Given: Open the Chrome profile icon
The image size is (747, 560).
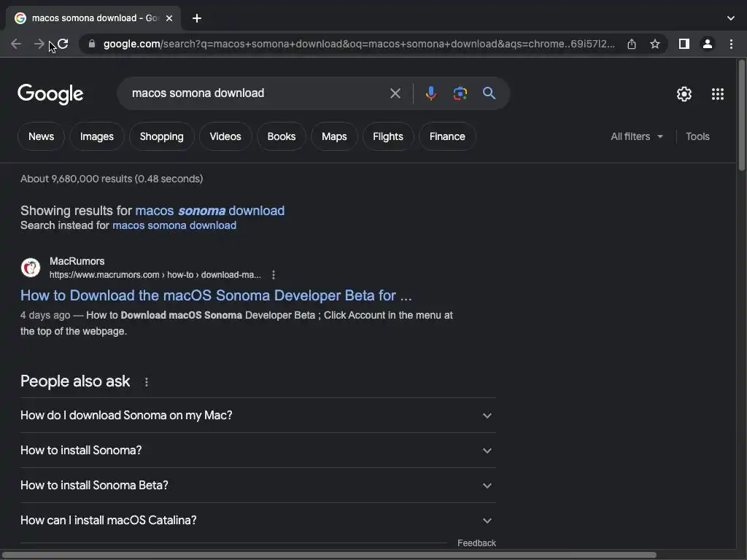Looking at the screenshot, I should point(708,44).
